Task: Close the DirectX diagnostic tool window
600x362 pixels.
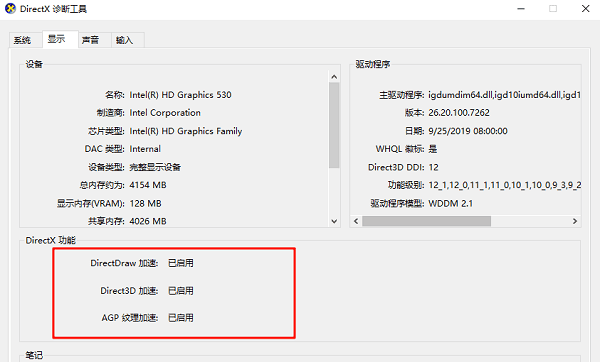Action: coord(585,8)
